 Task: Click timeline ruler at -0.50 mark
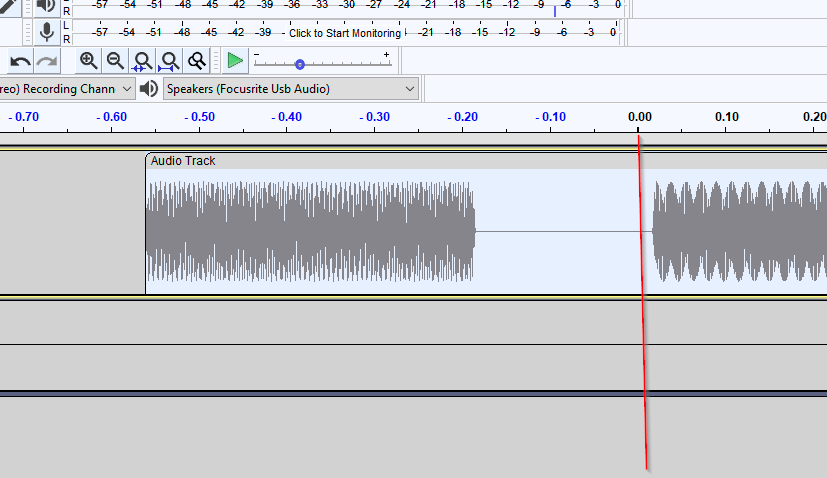point(199,117)
